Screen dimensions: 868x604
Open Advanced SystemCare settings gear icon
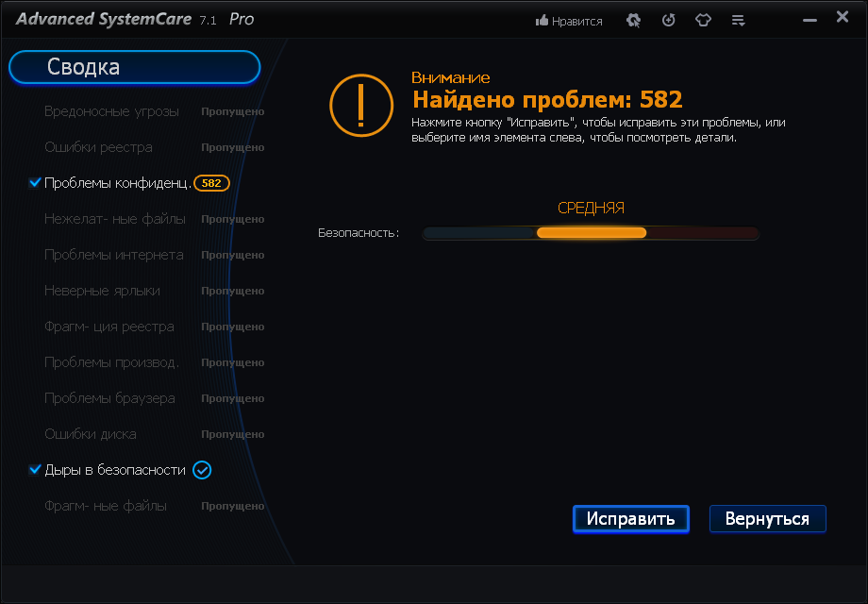point(632,20)
